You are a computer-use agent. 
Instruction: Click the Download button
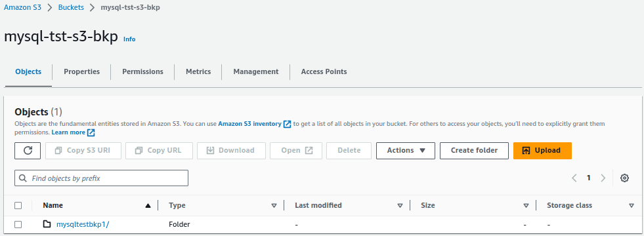click(x=231, y=151)
